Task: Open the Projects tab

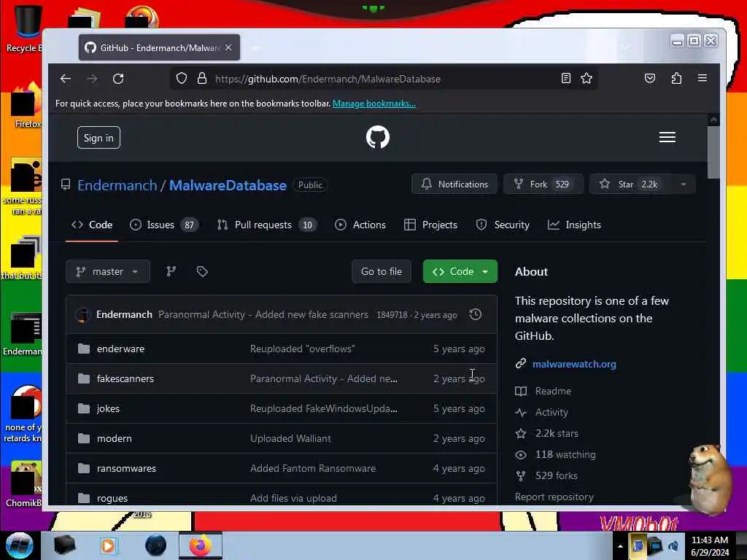Action: 430,225
